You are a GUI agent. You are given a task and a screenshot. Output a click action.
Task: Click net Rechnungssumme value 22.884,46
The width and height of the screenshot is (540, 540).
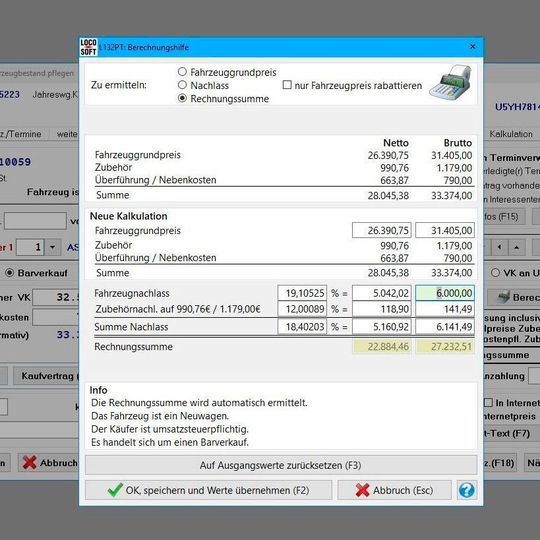pos(382,346)
